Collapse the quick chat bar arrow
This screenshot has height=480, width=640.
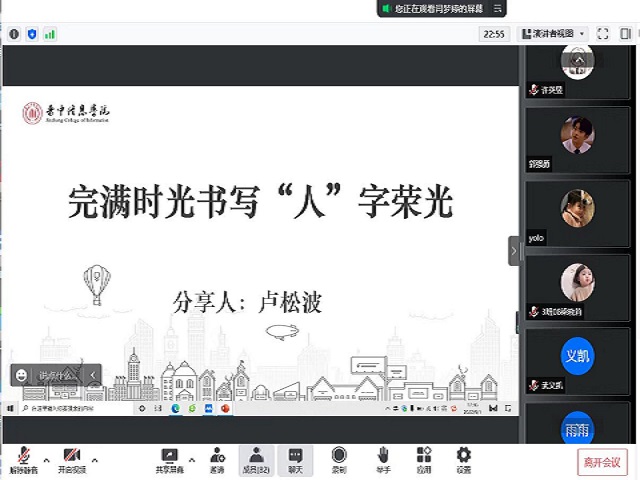click(93, 375)
